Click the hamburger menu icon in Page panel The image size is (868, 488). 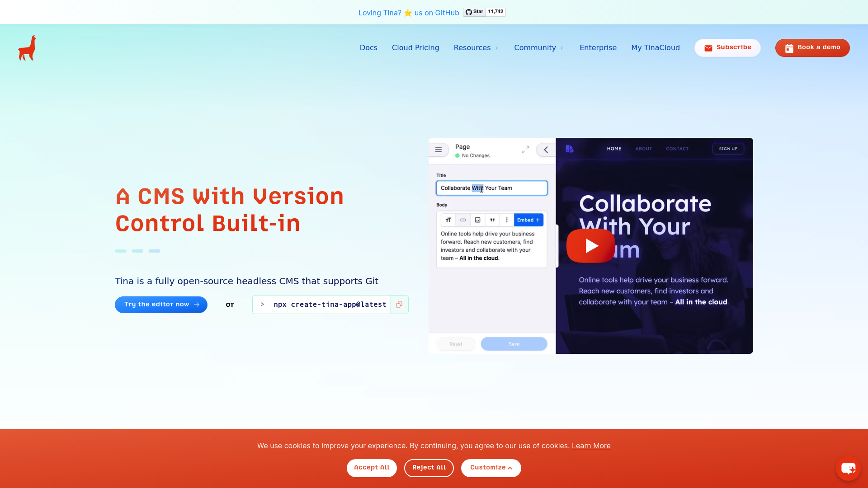439,150
